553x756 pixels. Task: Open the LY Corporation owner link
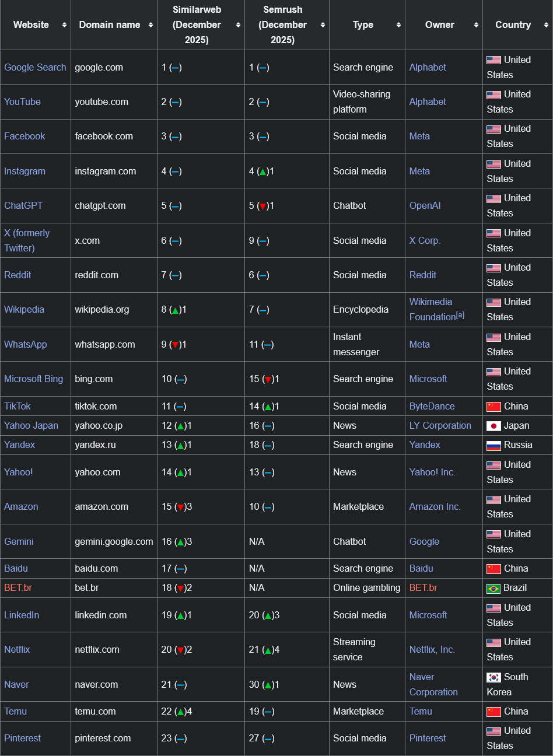(440, 425)
